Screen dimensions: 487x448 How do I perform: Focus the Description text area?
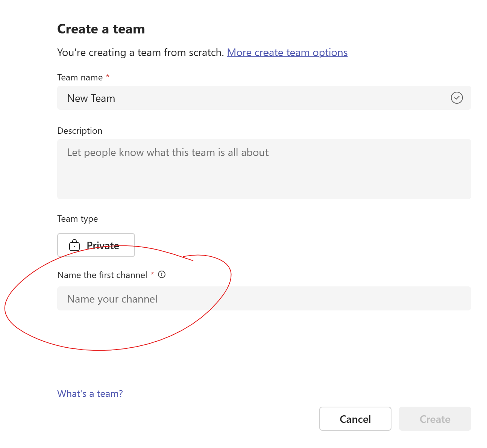coord(264,169)
